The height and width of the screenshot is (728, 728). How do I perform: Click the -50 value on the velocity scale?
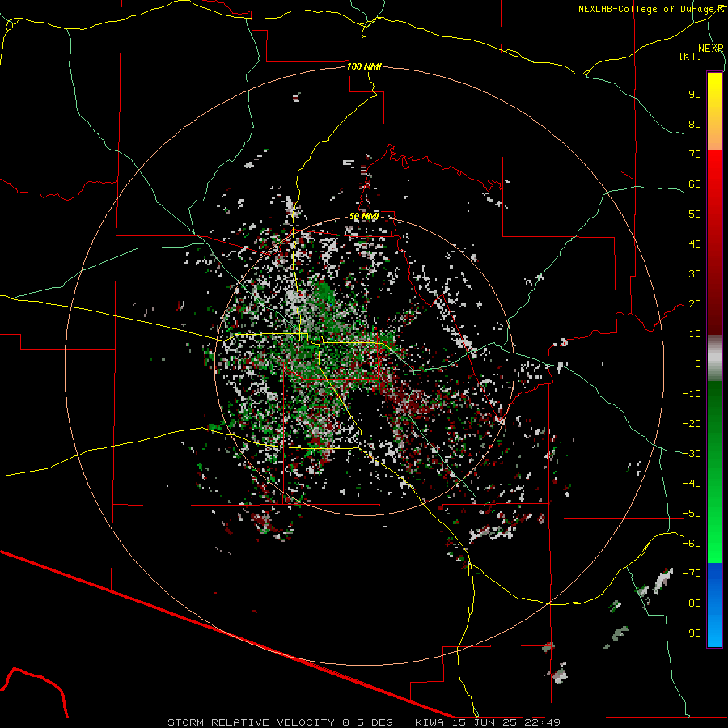[x=692, y=514]
